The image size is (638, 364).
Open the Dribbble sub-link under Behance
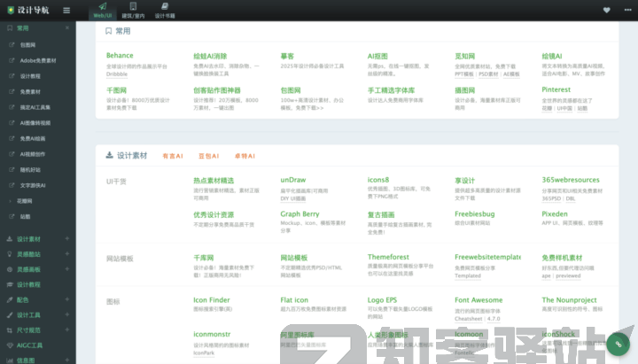[x=117, y=74]
